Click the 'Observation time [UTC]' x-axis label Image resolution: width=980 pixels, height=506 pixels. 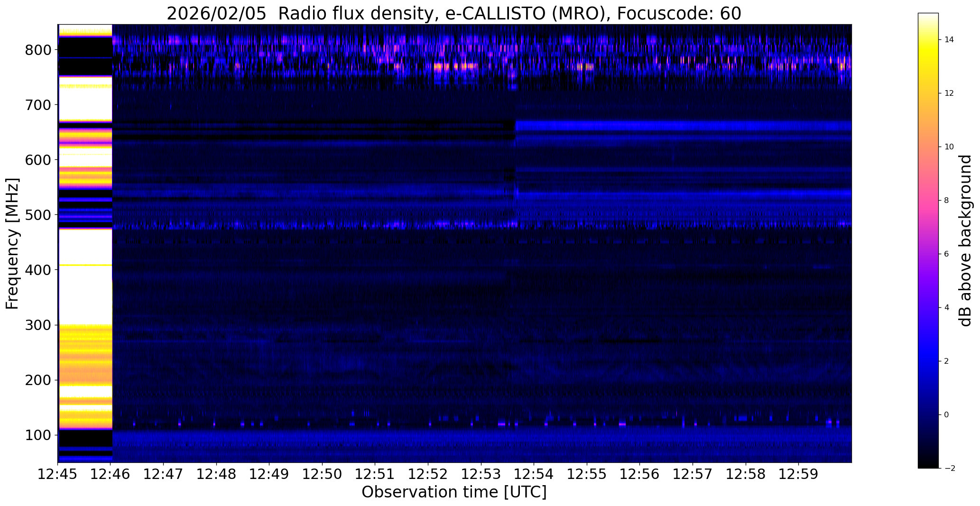click(454, 492)
